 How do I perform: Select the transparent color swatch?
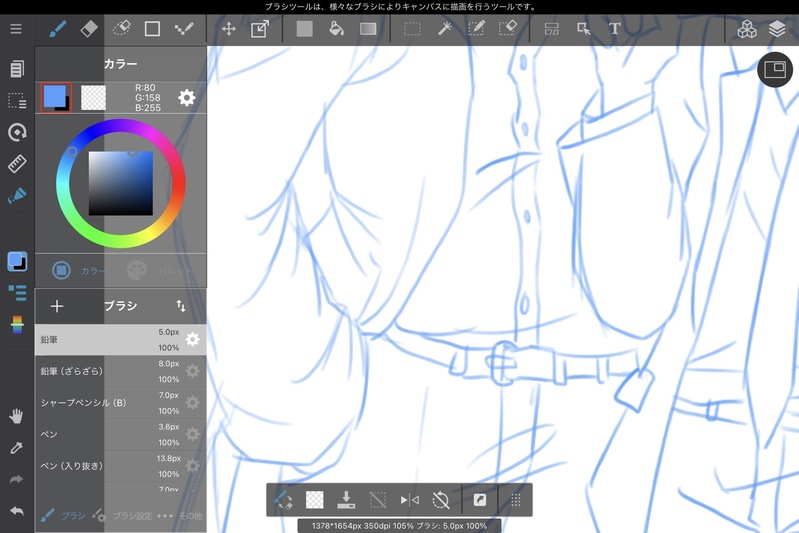(x=93, y=97)
